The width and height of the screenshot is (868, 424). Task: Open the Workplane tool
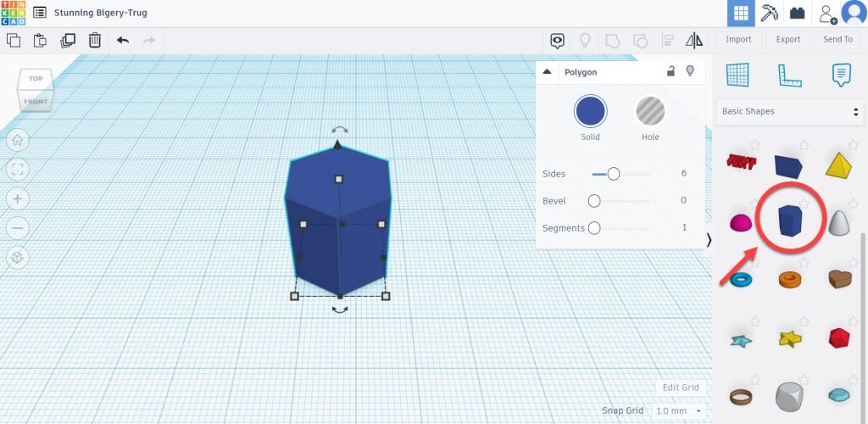(x=738, y=75)
